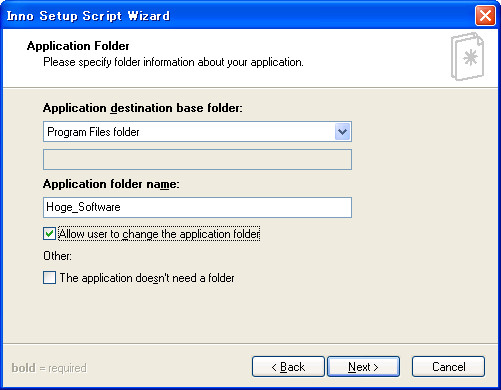
Task: Check The application doesn't need a folder
Action: (49, 278)
